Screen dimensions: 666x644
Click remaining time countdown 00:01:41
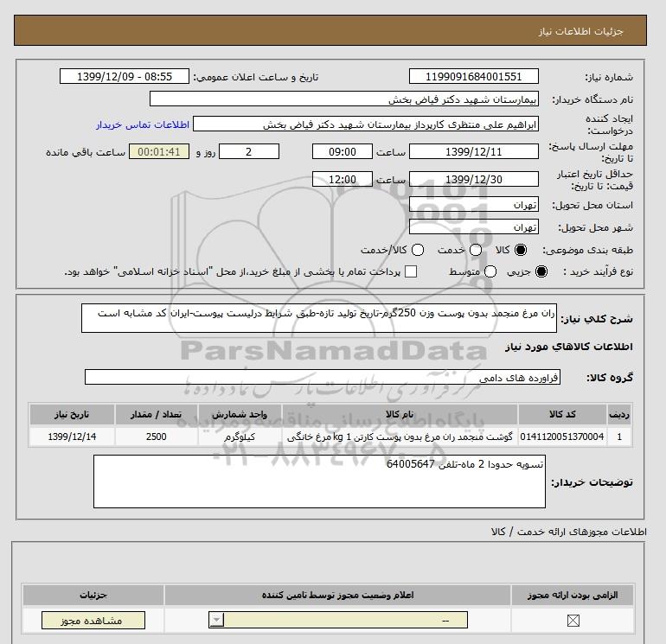[x=159, y=151]
